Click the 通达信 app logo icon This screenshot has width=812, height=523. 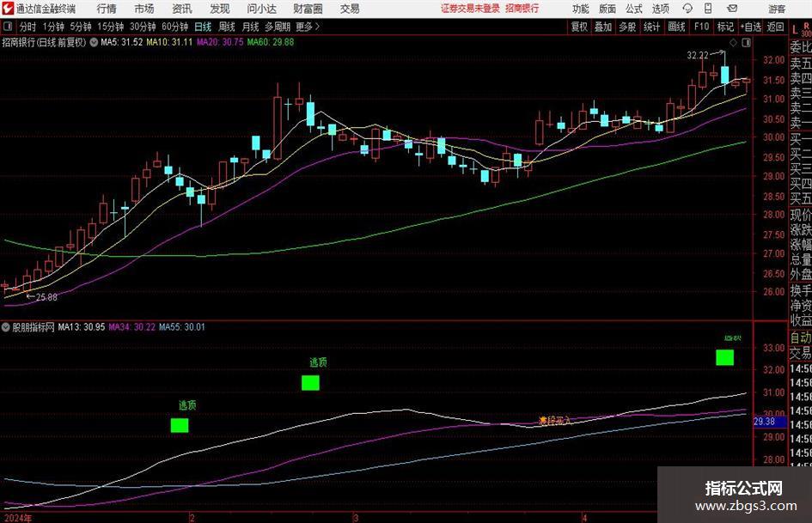7,9
